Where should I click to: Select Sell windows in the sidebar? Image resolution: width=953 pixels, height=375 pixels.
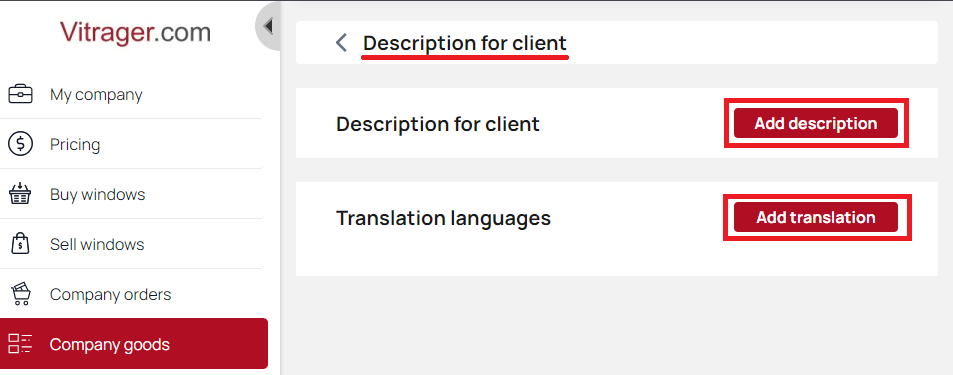pos(131,244)
